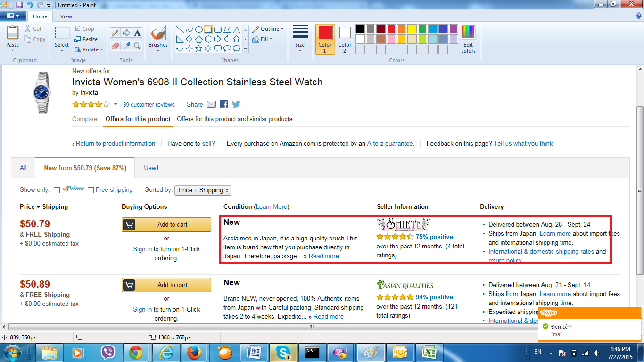Pick the Oval shape
644x362 pixels.
tap(198, 29)
